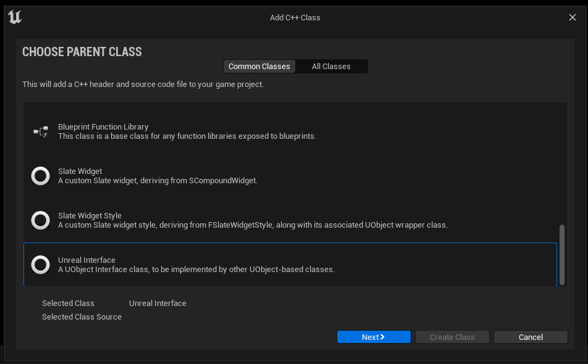Click the Unreal Interface class icon

tap(41, 265)
